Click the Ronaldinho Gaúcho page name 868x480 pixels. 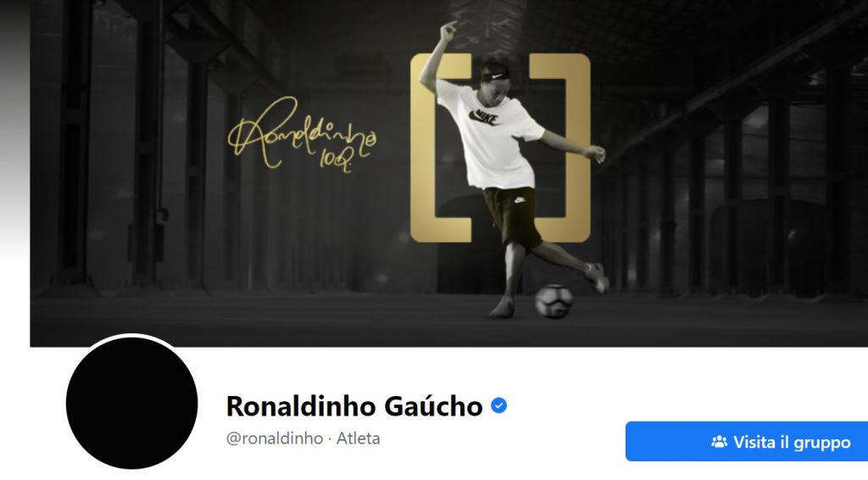[x=354, y=406]
